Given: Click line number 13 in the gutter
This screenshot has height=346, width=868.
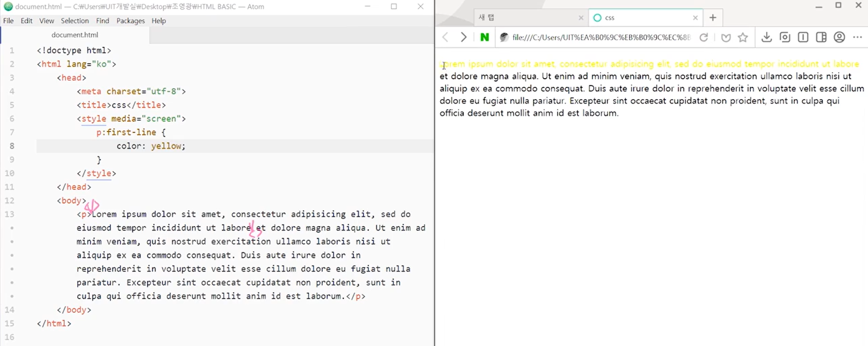Looking at the screenshot, I should pyautogui.click(x=10, y=214).
